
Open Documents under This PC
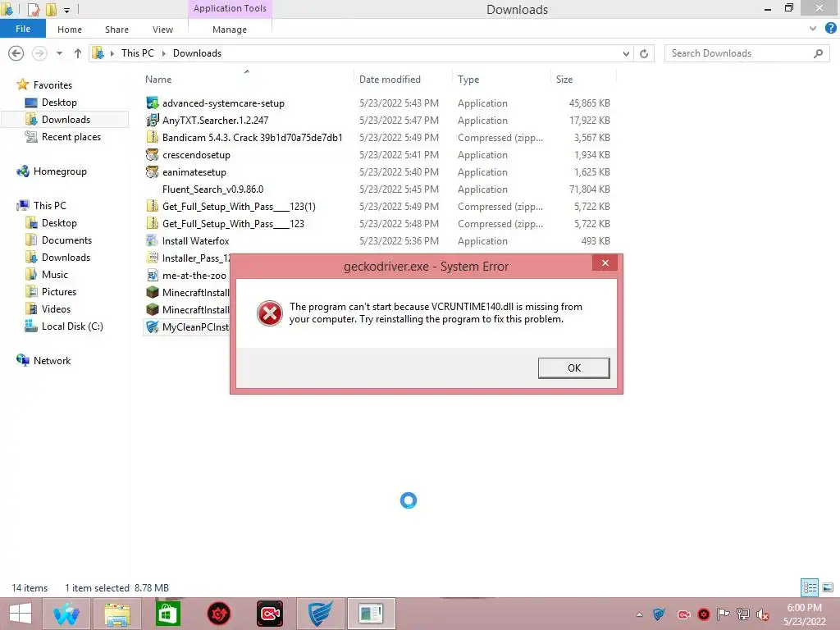tap(66, 240)
